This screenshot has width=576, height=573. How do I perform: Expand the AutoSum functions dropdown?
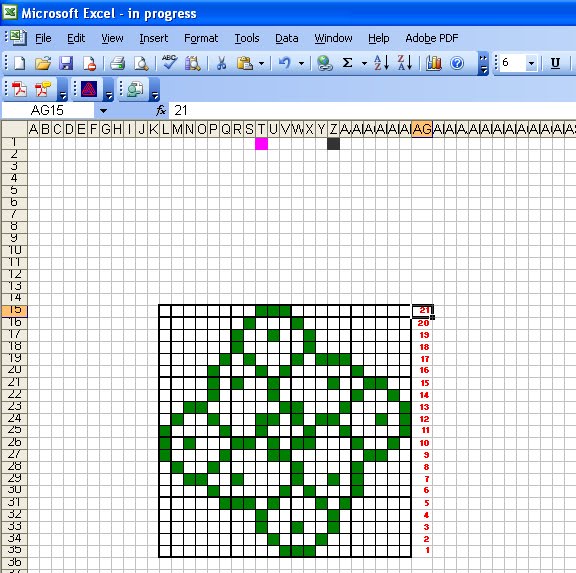(364, 64)
